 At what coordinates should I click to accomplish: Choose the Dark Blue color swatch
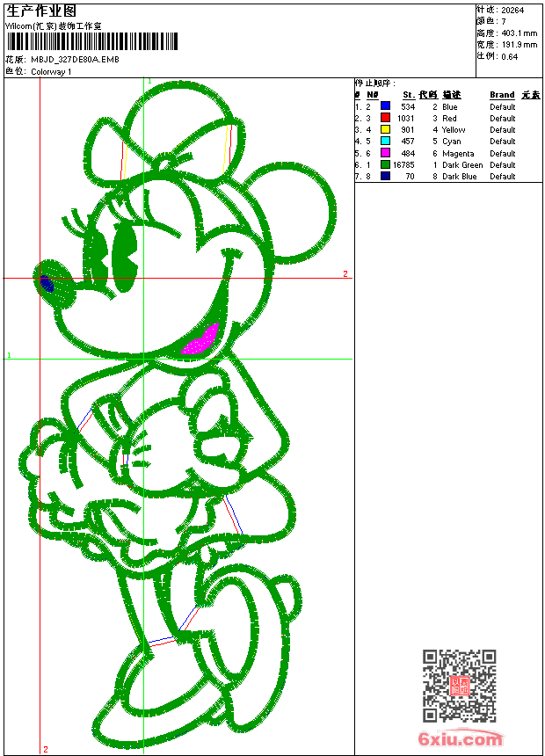385,176
